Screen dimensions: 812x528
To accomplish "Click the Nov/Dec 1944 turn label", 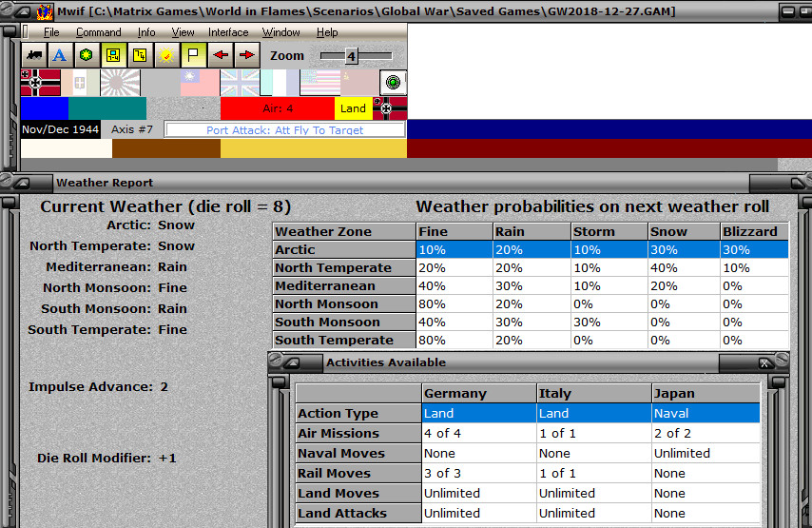I will (x=60, y=129).
